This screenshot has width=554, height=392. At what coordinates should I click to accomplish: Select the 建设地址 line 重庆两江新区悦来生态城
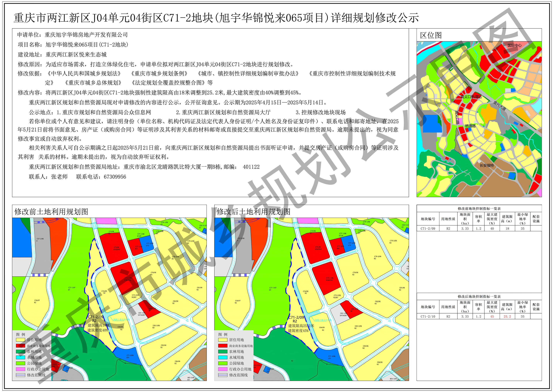click(x=62, y=54)
